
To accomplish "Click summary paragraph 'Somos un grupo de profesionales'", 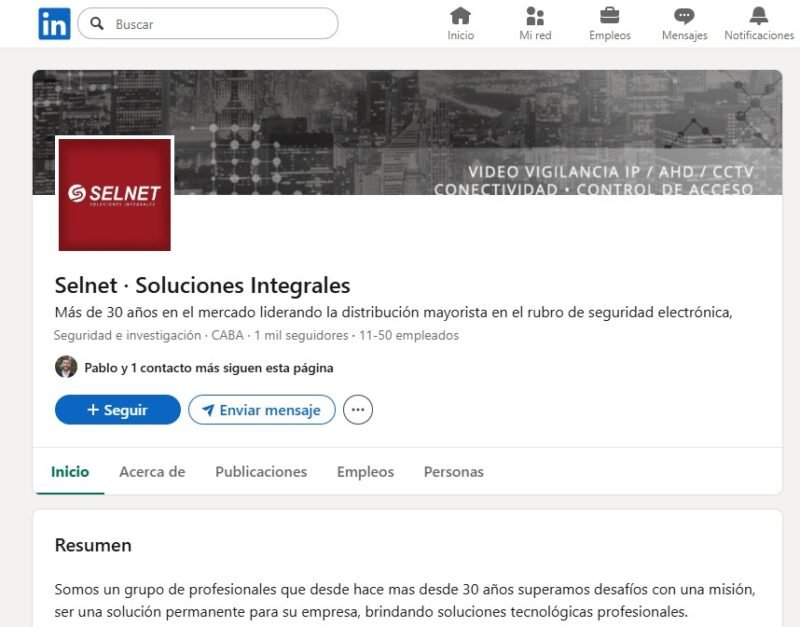I will point(405,600).
